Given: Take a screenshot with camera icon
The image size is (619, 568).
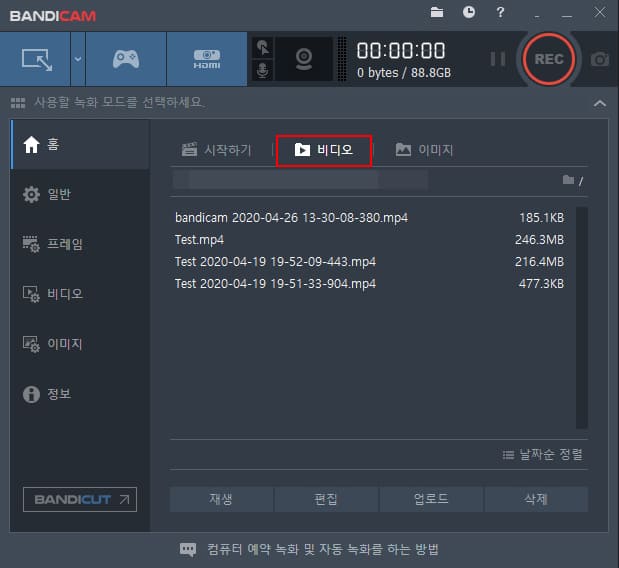Looking at the screenshot, I should click(x=600, y=60).
